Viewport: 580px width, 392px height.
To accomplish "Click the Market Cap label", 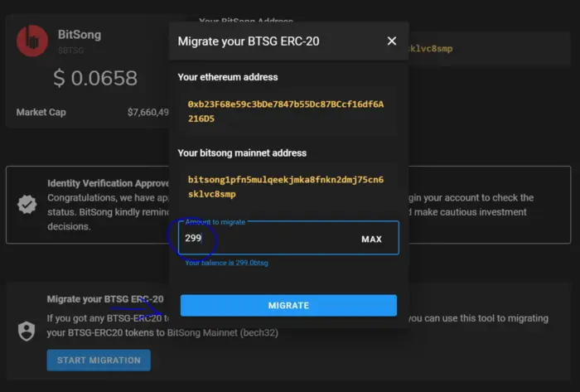I will pos(41,112).
